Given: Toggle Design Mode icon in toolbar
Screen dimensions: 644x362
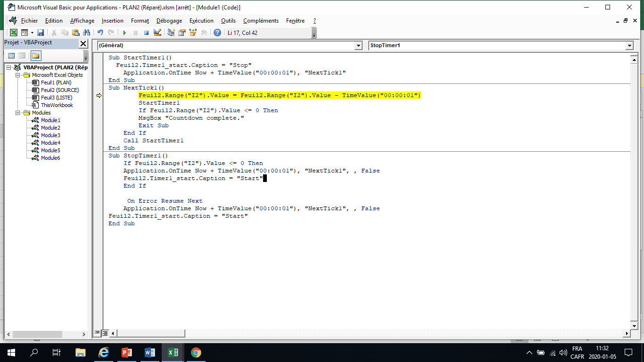Looking at the screenshot, I should (157, 33).
